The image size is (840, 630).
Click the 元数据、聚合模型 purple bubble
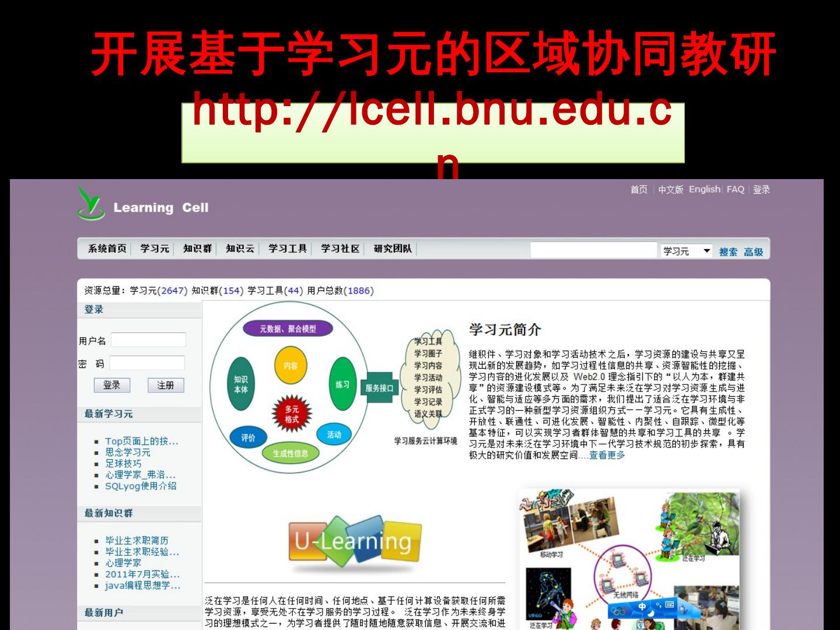[288, 329]
